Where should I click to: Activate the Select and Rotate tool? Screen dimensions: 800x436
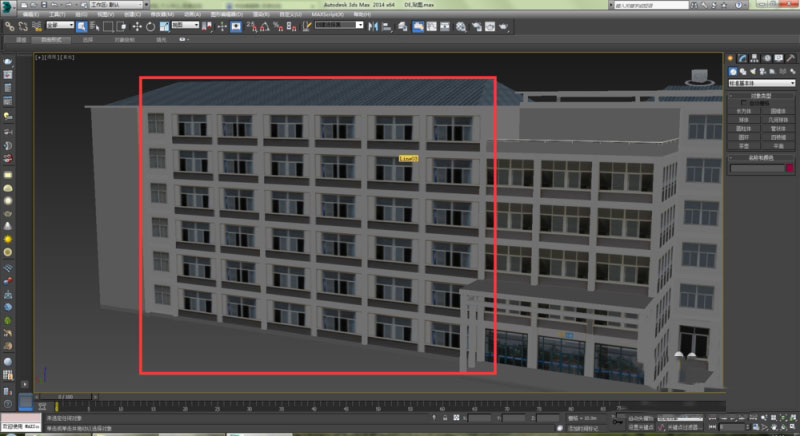tap(151, 27)
